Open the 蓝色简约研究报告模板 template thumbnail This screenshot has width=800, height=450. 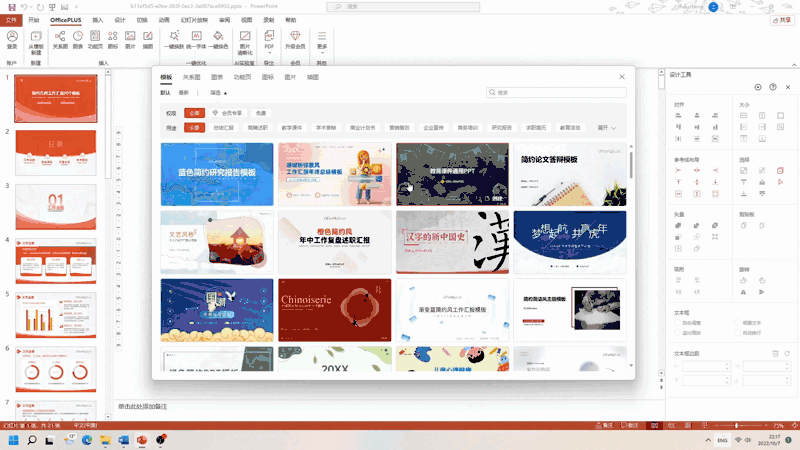pyautogui.click(x=217, y=174)
